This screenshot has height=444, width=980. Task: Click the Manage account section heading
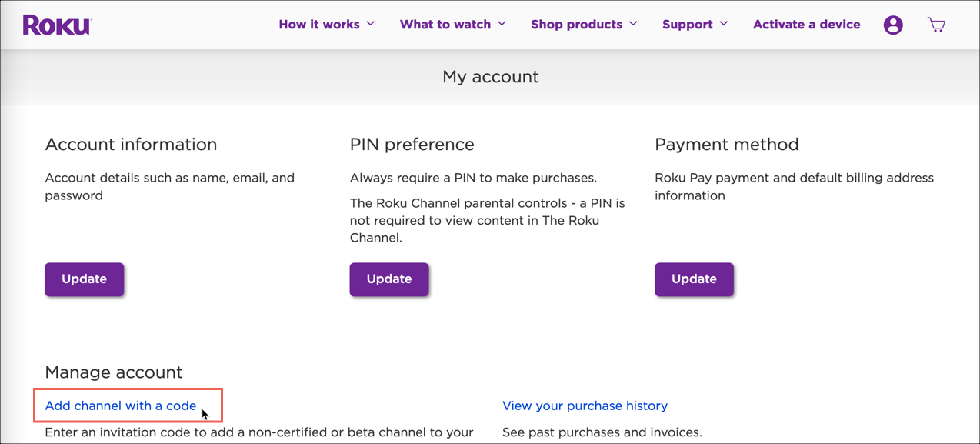[x=114, y=372]
